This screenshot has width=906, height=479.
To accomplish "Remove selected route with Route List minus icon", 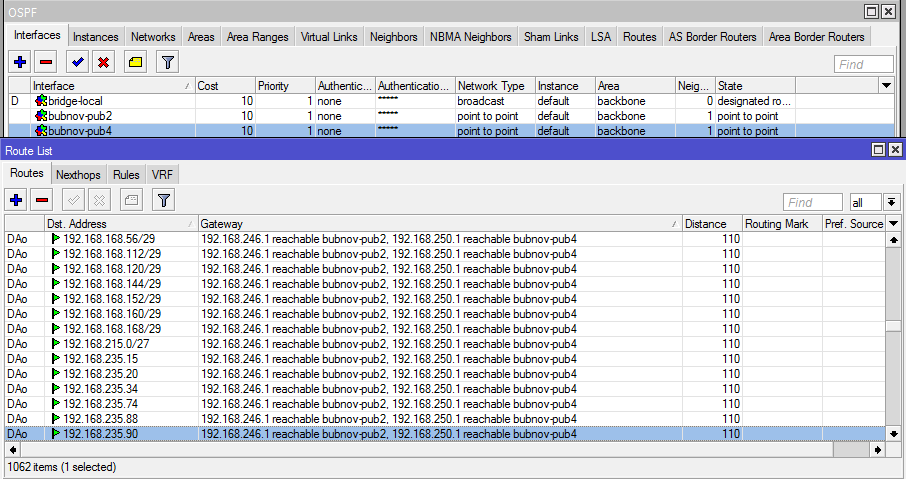I will (41, 200).
